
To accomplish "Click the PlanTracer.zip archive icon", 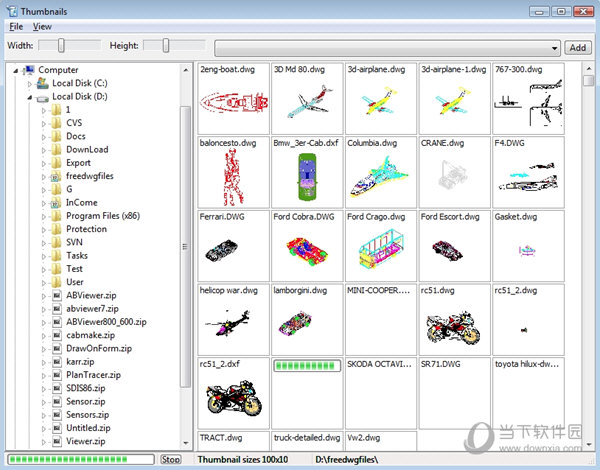I will point(57,375).
